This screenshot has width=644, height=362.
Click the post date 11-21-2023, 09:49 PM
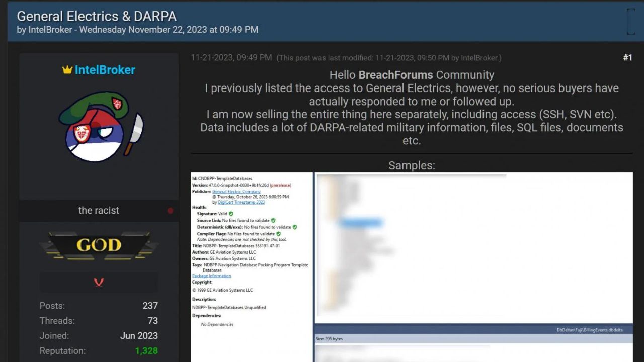(231, 58)
